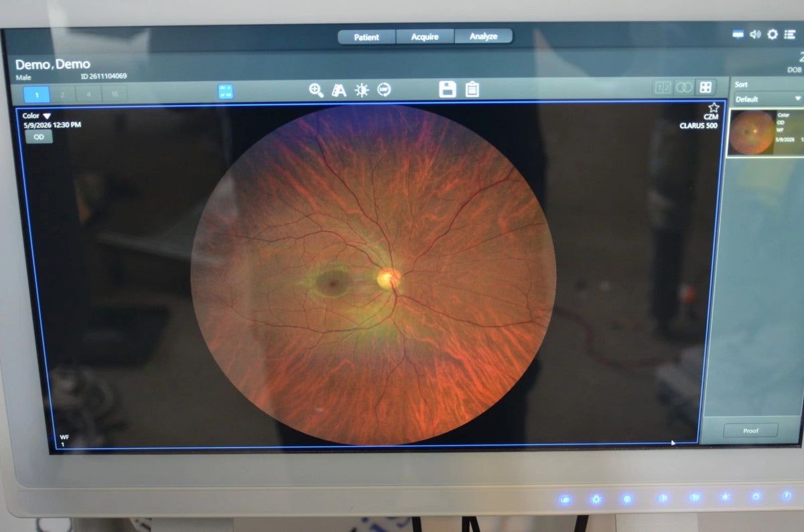
Task: Open settings via the gear icon
Action: point(773,34)
